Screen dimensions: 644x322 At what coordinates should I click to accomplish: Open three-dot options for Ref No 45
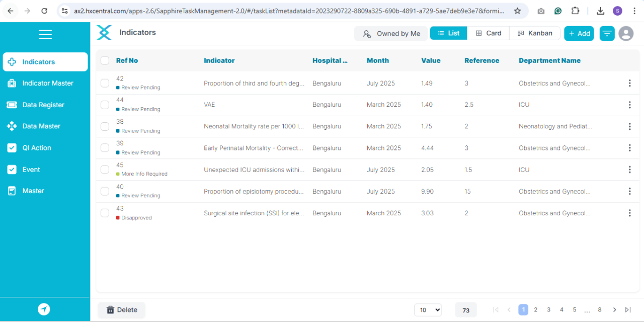point(629,170)
